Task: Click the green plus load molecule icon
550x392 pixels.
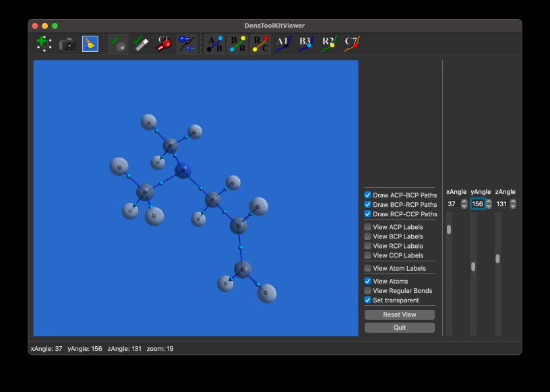Action: 44,44
